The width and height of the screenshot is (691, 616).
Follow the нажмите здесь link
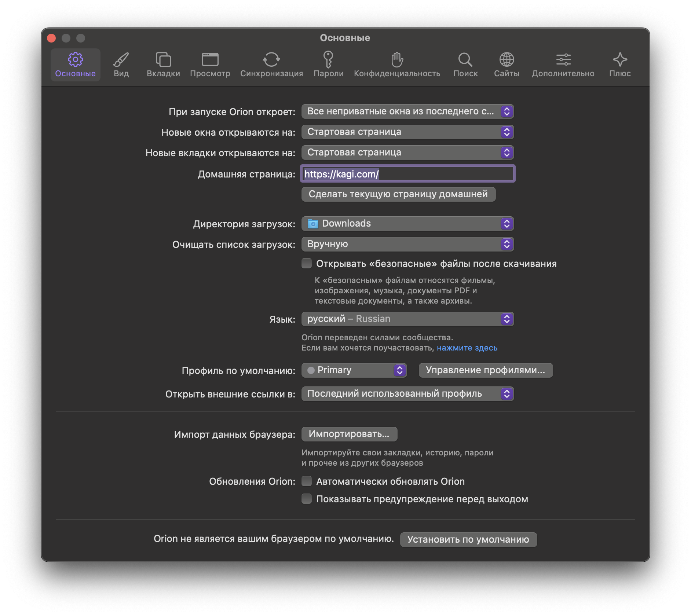(467, 348)
